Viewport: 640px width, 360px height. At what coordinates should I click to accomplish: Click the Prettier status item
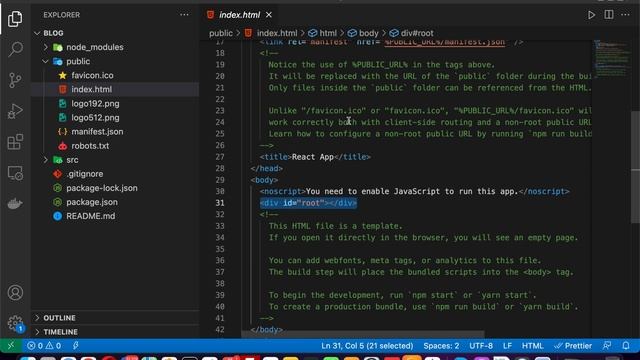click(x=573, y=346)
